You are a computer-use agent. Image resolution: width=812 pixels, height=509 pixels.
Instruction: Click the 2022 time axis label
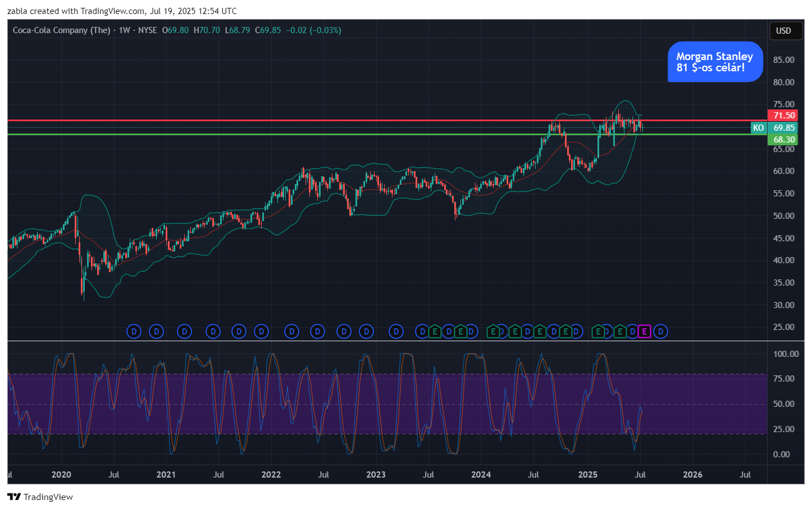[x=271, y=475]
